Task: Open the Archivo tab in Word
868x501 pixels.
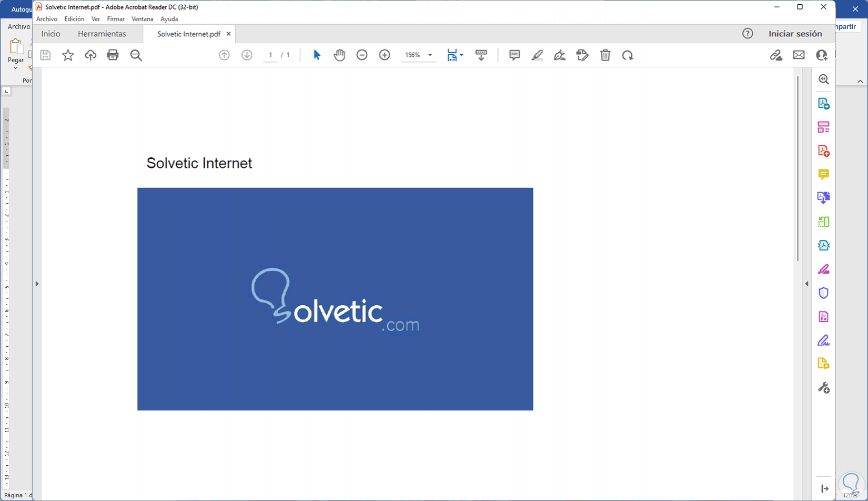Action: point(19,26)
